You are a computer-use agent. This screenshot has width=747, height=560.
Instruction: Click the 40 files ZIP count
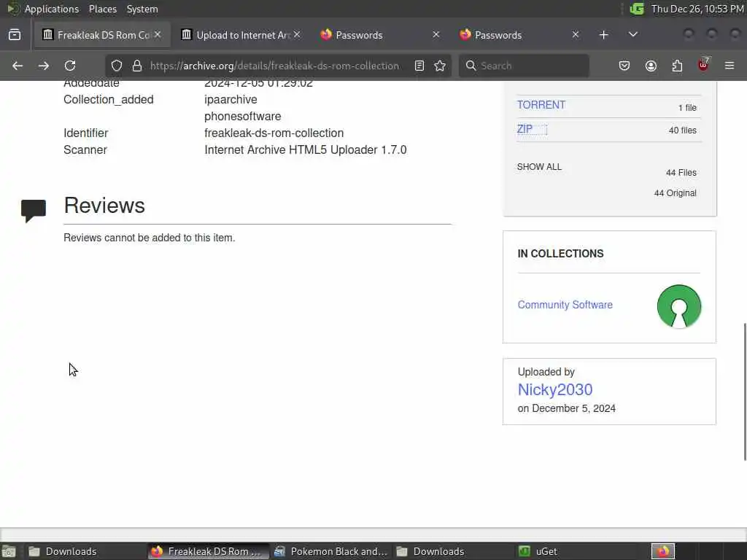(x=682, y=130)
